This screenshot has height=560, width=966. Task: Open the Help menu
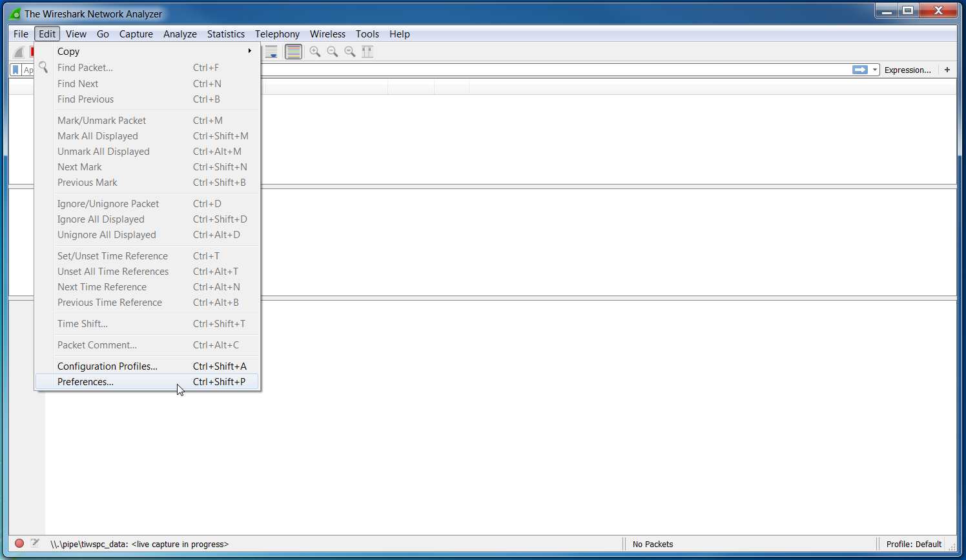400,34
